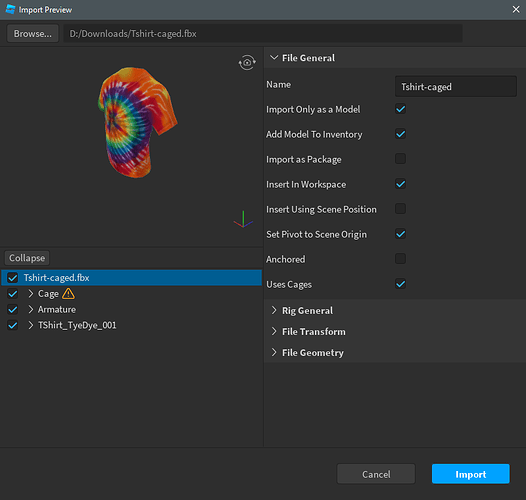
Task: Click the reset camera view icon
Action: pos(247,62)
